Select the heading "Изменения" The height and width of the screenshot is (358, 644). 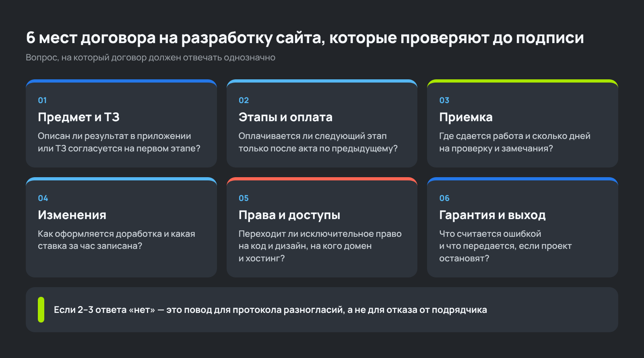[x=72, y=215]
